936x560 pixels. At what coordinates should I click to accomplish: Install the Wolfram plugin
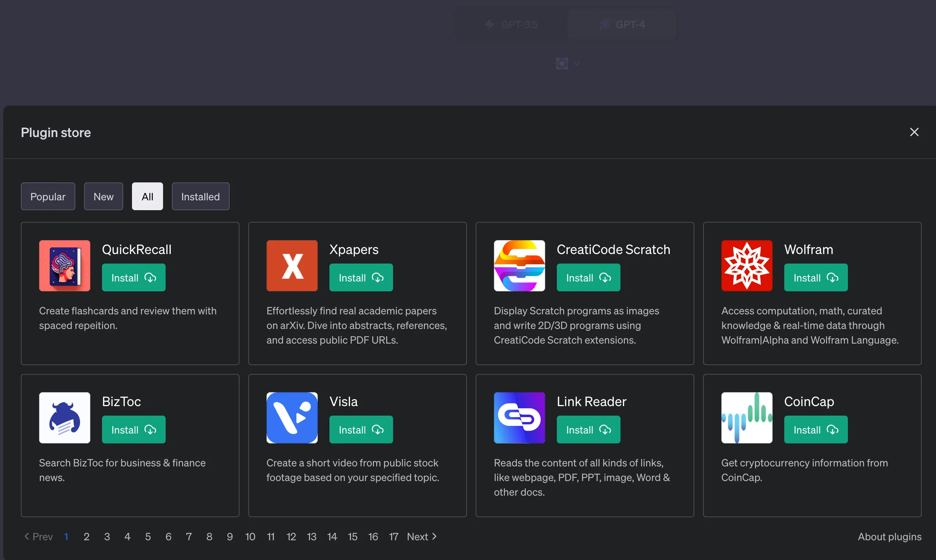click(816, 278)
